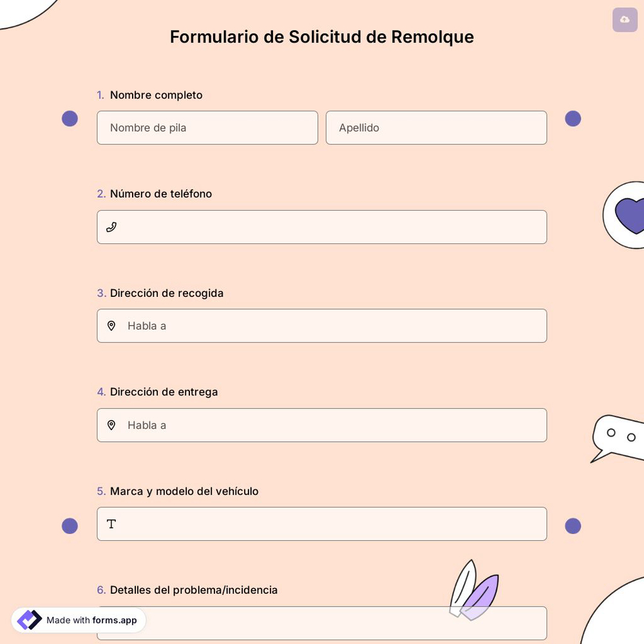
Task: Click the location pin in Dirección de entrega
Action: point(111,425)
